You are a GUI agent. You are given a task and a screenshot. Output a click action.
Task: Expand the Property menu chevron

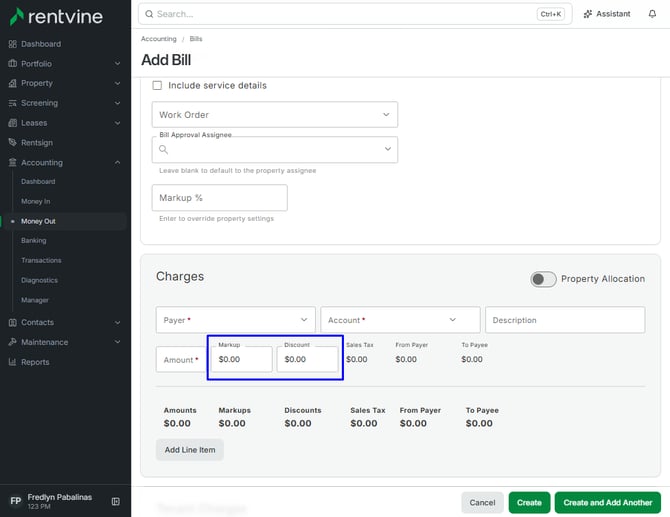[118, 83]
